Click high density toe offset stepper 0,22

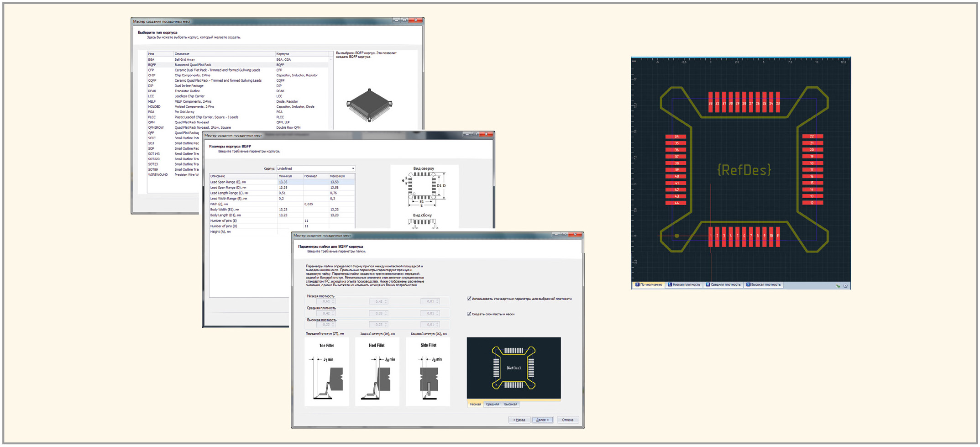[x=326, y=325]
